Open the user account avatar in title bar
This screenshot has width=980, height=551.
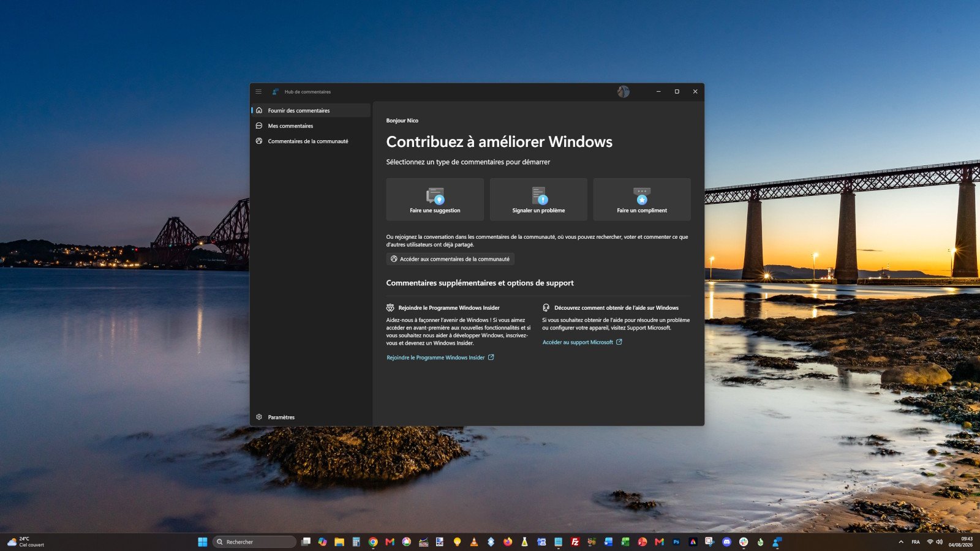coord(624,92)
